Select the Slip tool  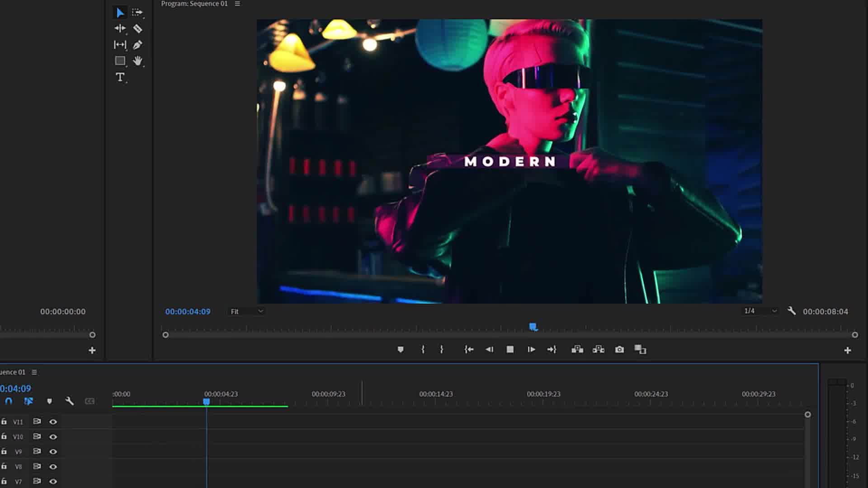(120, 44)
